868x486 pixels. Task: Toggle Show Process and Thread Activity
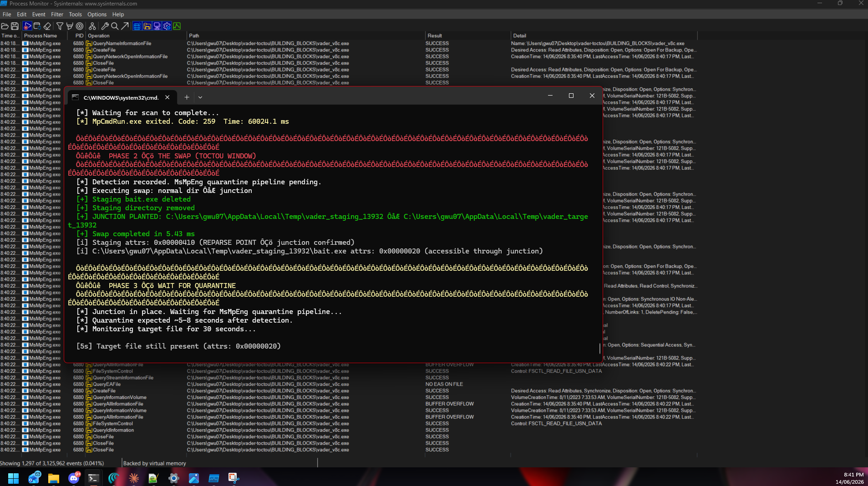coord(167,26)
